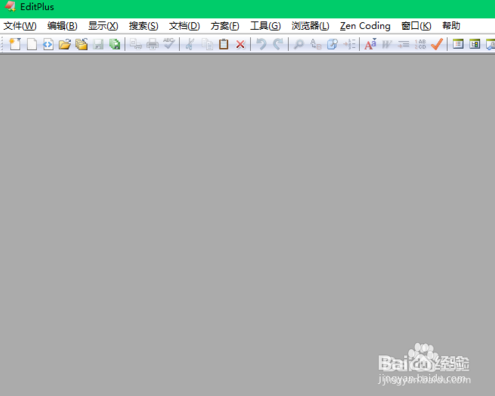Click the Undo arrow icon
495x396 pixels.
pyautogui.click(x=261, y=44)
